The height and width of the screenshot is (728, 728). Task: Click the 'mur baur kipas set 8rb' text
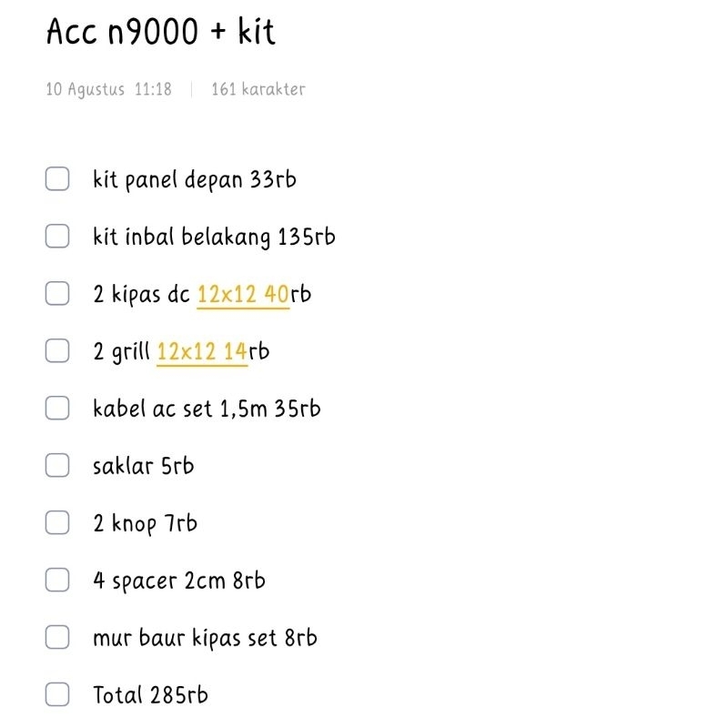[x=205, y=638]
